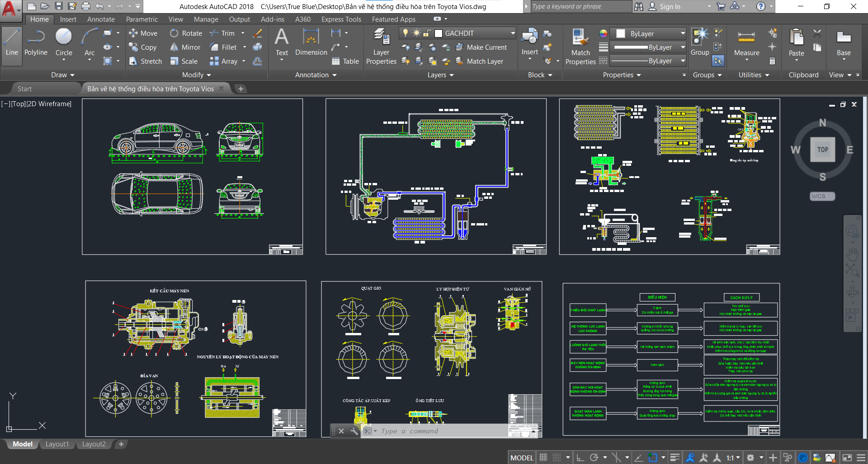
Task: Click the MODEL space button
Action: (522, 457)
